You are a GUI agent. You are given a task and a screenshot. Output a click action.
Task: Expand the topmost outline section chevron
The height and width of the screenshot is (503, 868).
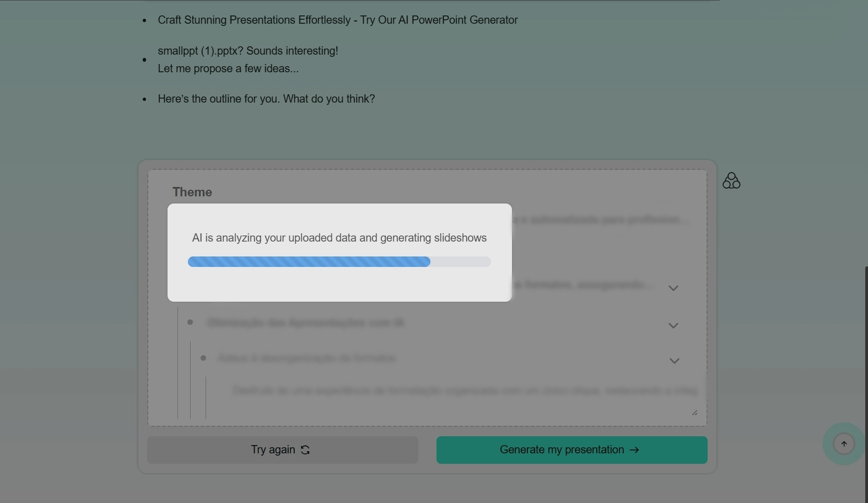673,288
